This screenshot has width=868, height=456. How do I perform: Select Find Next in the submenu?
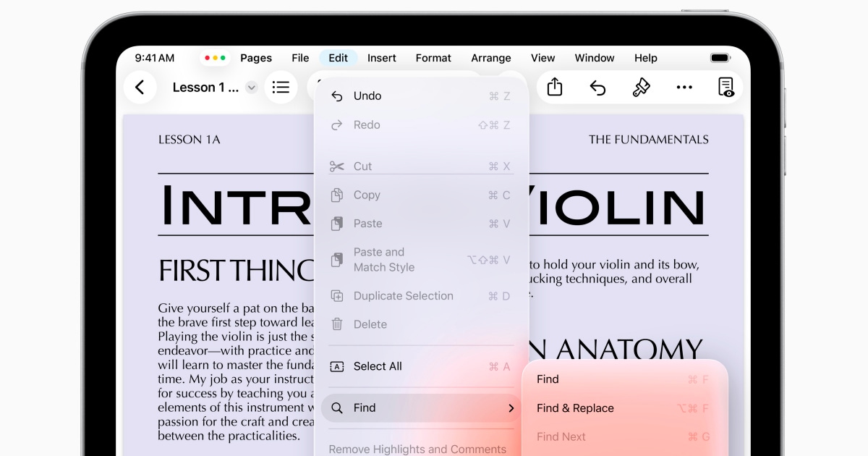coord(624,437)
